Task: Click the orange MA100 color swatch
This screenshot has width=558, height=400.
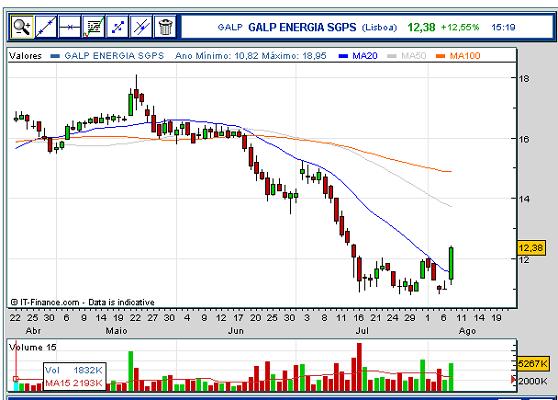Action: (441, 56)
